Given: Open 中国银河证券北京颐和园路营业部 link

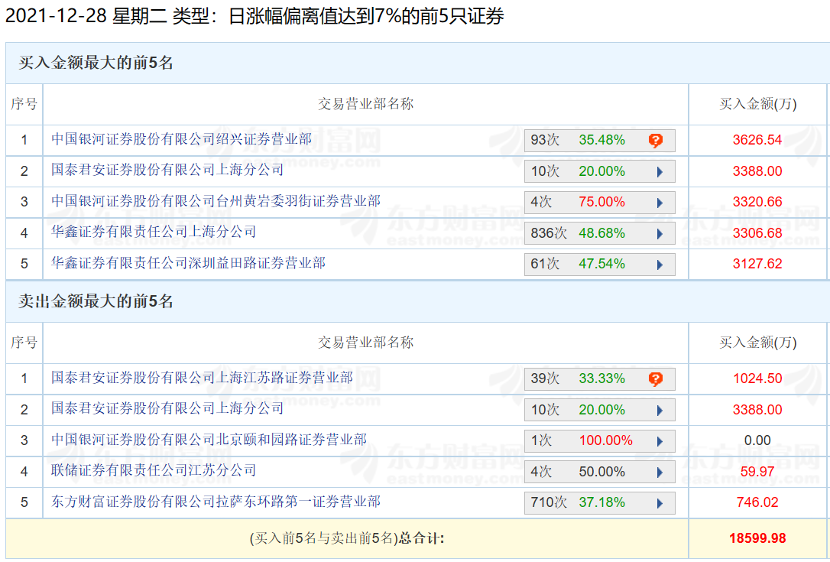Looking at the screenshot, I should 209,439.
